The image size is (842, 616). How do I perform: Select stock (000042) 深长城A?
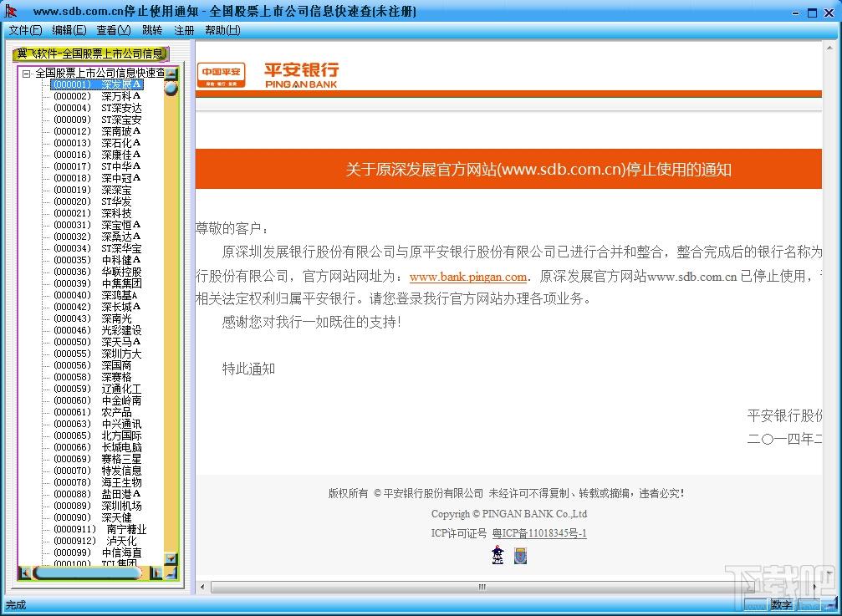pyautogui.click(x=97, y=307)
